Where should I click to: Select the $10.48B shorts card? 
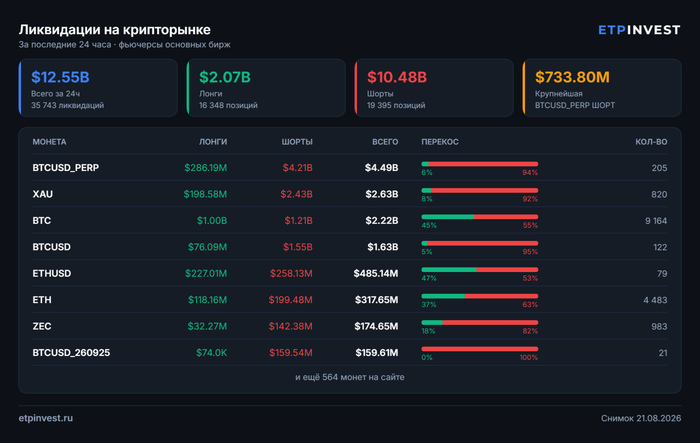(x=434, y=88)
